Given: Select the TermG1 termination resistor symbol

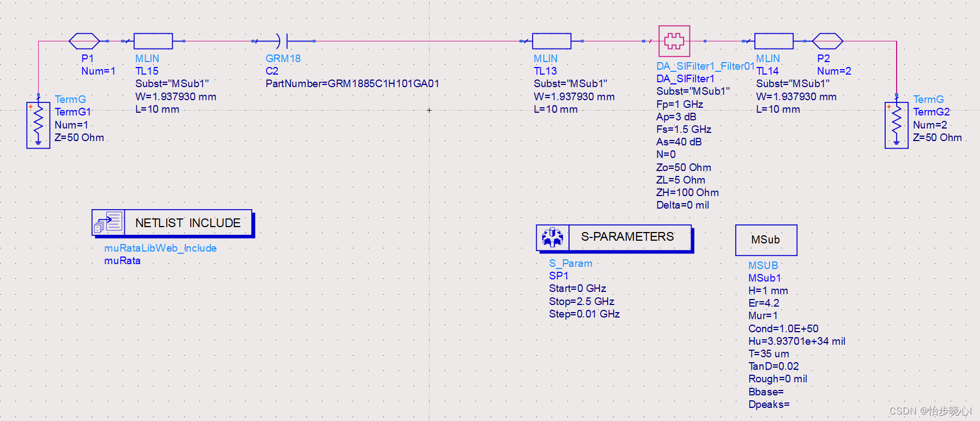Looking at the screenshot, I should pos(38,125).
